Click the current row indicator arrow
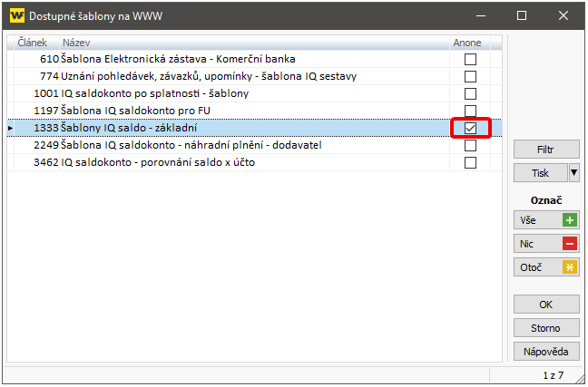 coord(11,128)
